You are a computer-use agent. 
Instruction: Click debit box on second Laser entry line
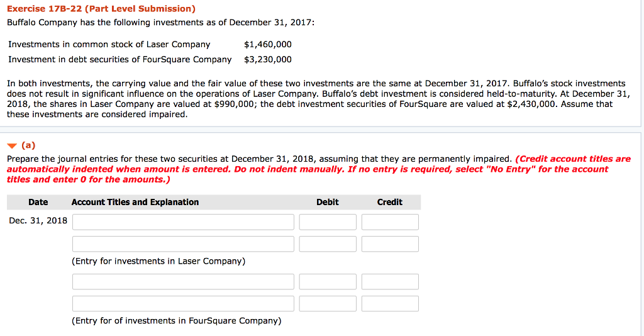[327, 244]
